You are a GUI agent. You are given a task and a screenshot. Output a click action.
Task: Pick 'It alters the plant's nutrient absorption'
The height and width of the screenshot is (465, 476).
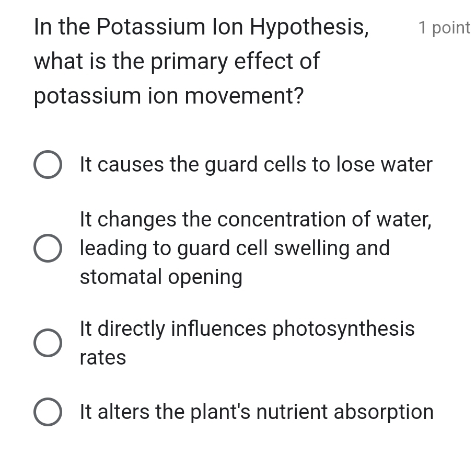(48, 412)
